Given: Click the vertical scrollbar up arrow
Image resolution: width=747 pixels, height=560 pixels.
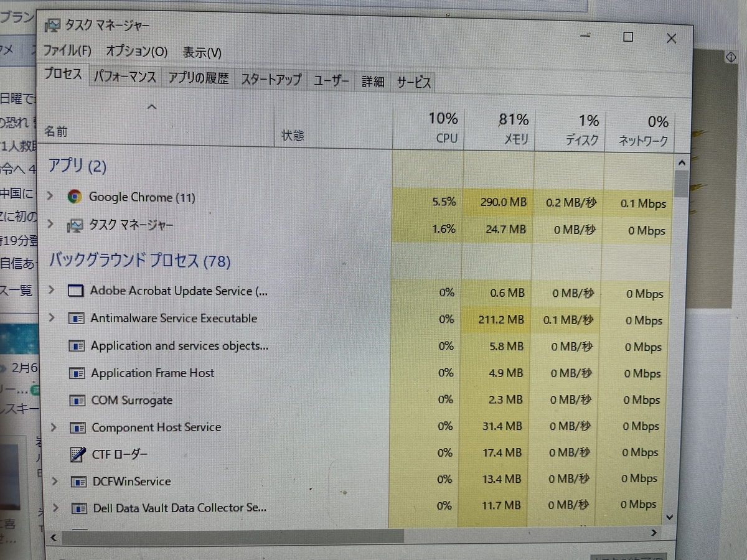Looking at the screenshot, I should pyautogui.click(x=681, y=163).
